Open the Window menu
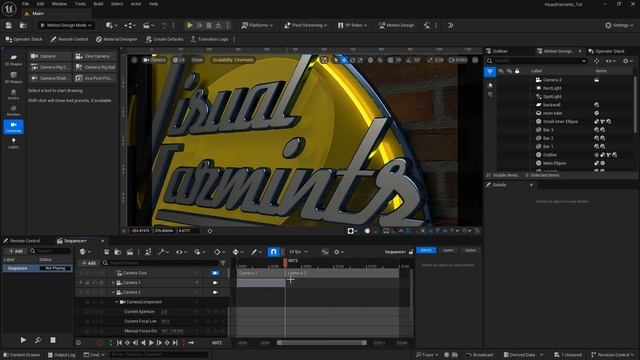 point(59,4)
